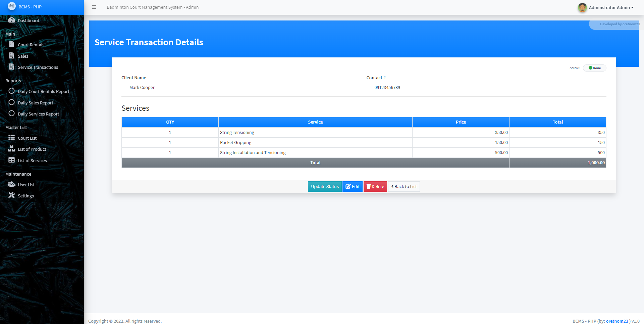644x324 pixels.
Task: Click the Update Status button
Action: point(325,186)
